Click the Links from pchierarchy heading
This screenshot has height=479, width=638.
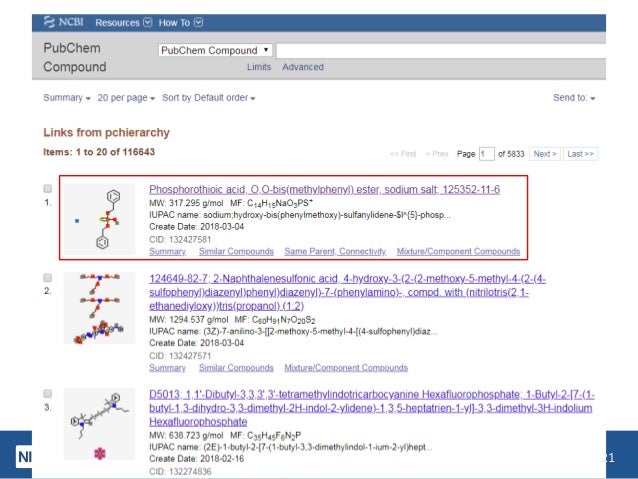click(x=106, y=132)
